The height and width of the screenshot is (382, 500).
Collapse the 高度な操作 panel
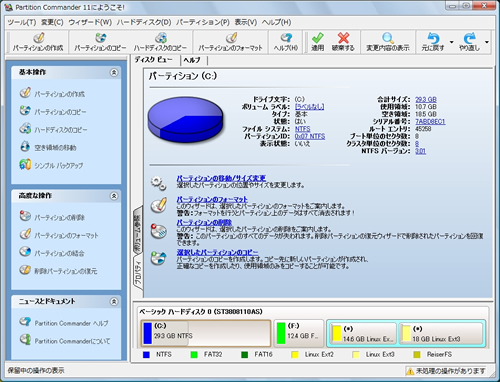[114, 196]
